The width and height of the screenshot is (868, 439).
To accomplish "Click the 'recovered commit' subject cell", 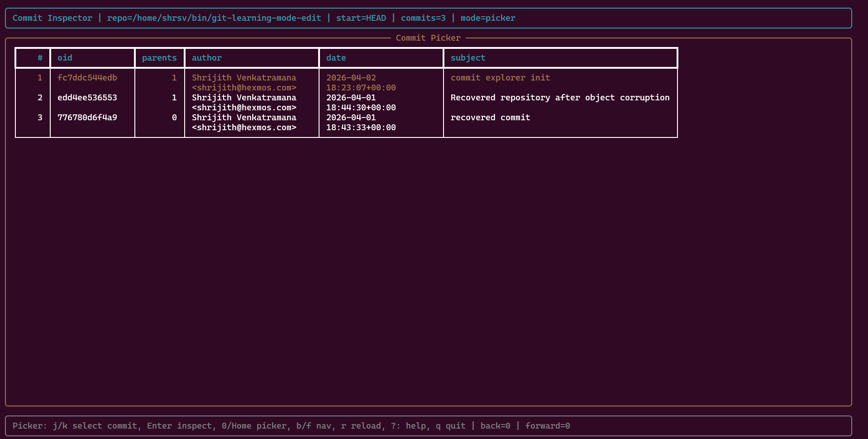I will tap(491, 118).
